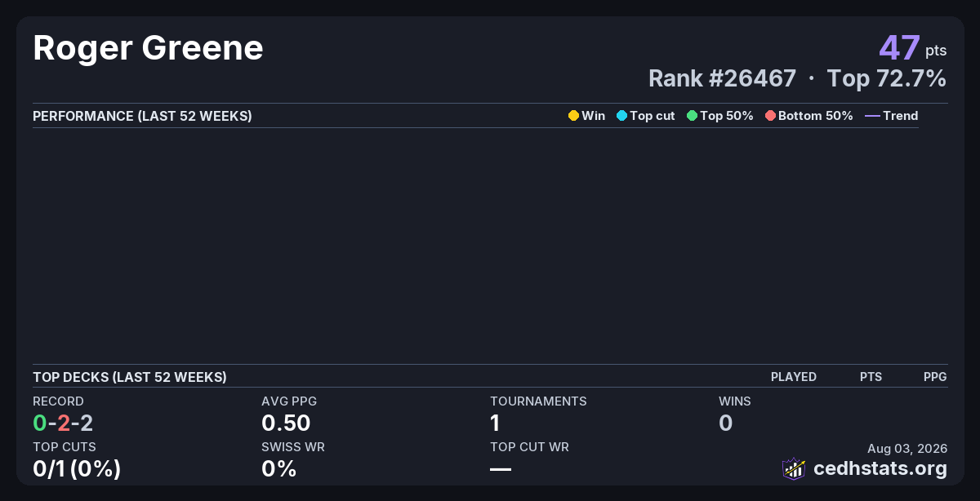Screen dimensions: 980x501
Task: Click the Performance (Last 52 Weeks) header
Action: [x=142, y=116]
